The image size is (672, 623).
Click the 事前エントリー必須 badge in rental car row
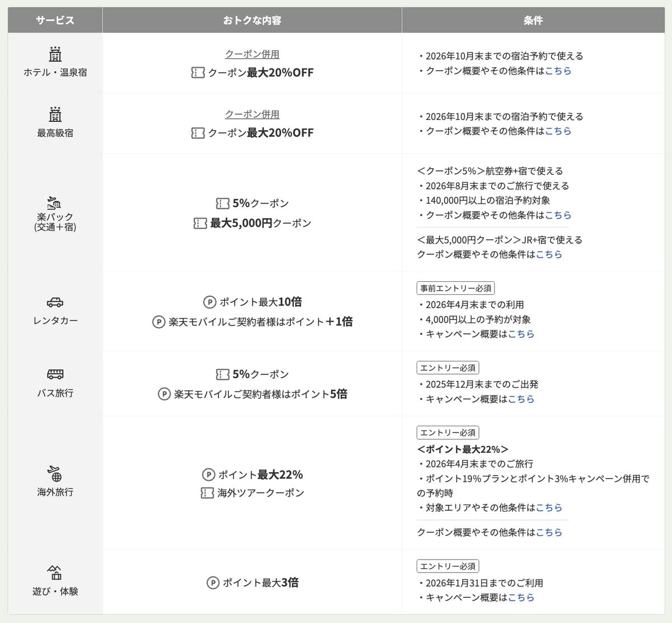coord(455,288)
